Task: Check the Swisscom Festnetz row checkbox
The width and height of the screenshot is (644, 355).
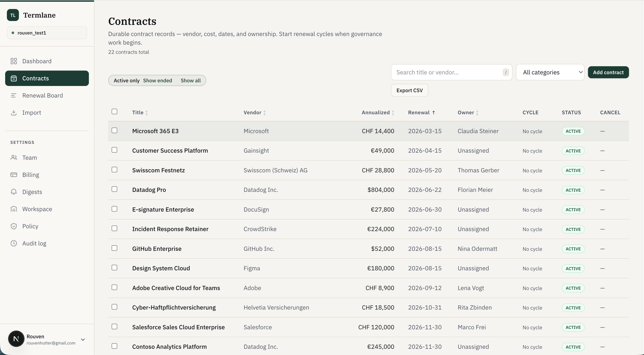Action: (x=114, y=170)
